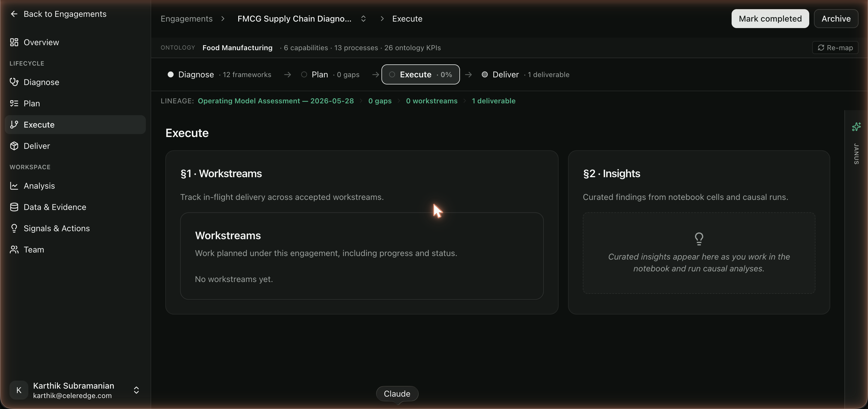Click FMCG Supply Chain Diagno... breadcrumb
This screenshot has height=409, width=868.
coord(294,19)
